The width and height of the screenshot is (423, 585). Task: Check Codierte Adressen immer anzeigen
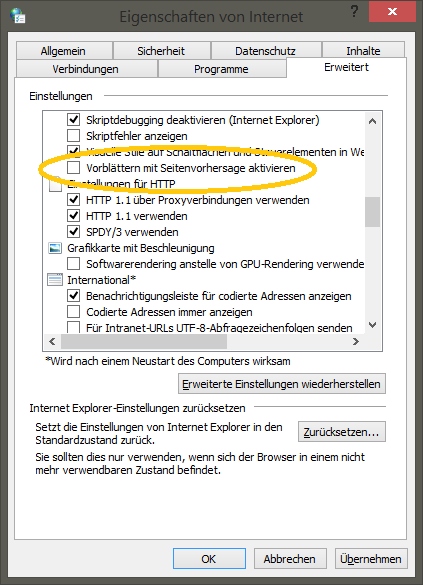click(x=73, y=312)
